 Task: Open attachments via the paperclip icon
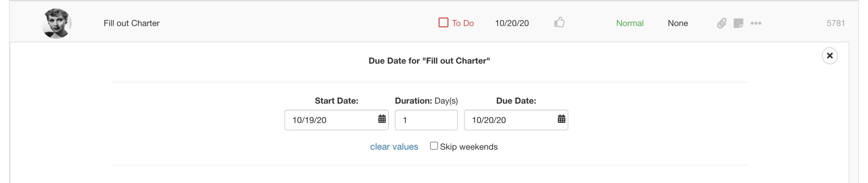[722, 23]
